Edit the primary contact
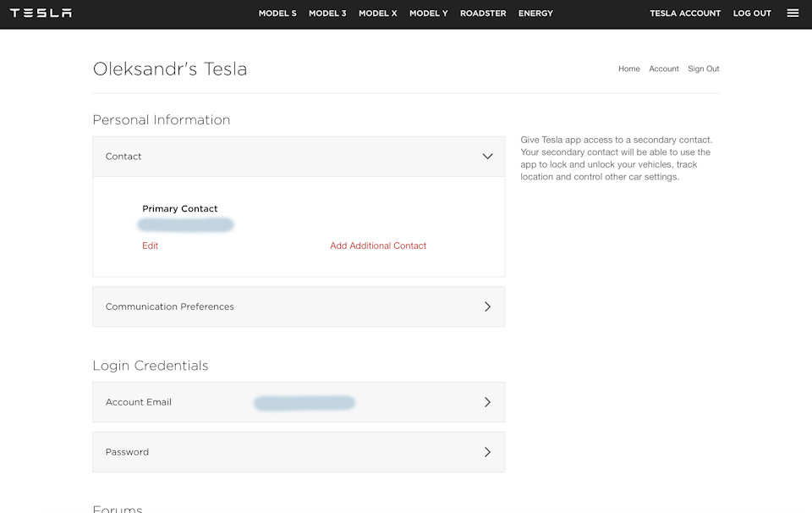 (x=151, y=245)
